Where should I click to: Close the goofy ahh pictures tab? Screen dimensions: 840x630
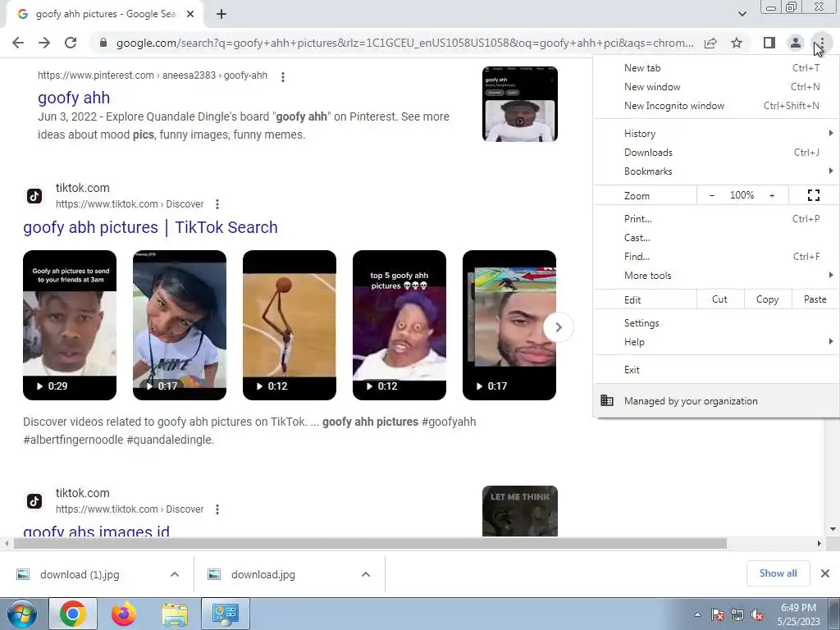pyautogui.click(x=190, y=15)
